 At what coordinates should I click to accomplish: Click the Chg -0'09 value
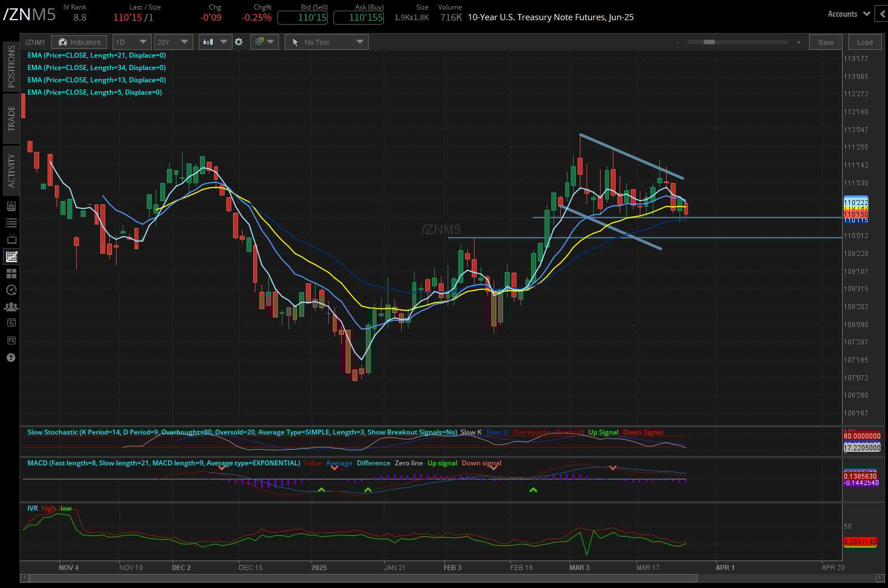pyautogui.click(x=211, y=17)
